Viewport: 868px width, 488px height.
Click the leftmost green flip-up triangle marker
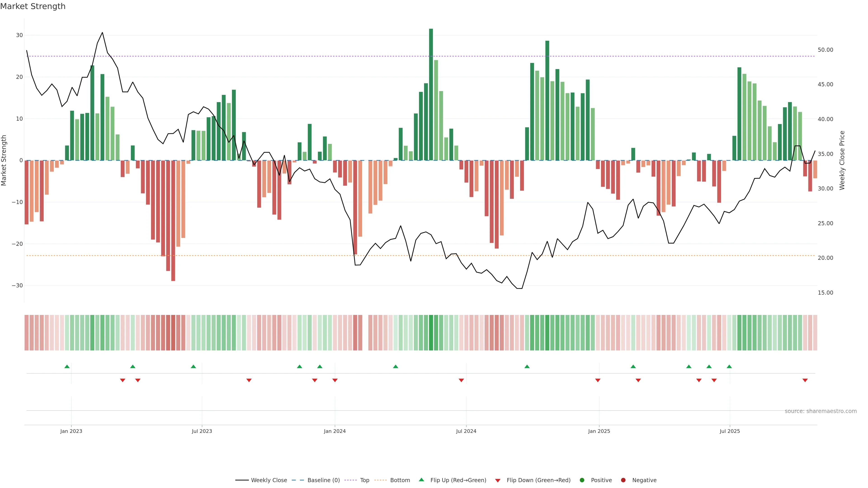pos(67,366)
